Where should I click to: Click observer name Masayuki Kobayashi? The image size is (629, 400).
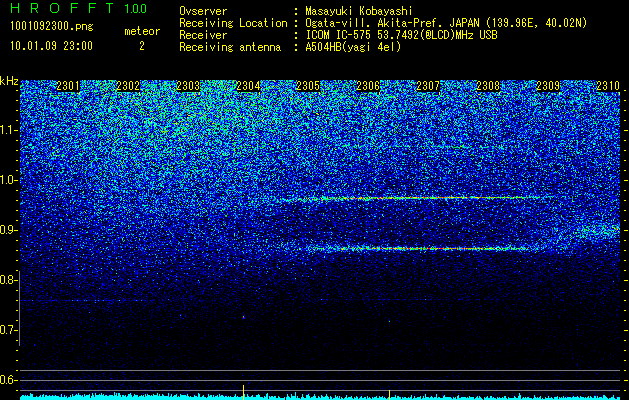point(359,11)
